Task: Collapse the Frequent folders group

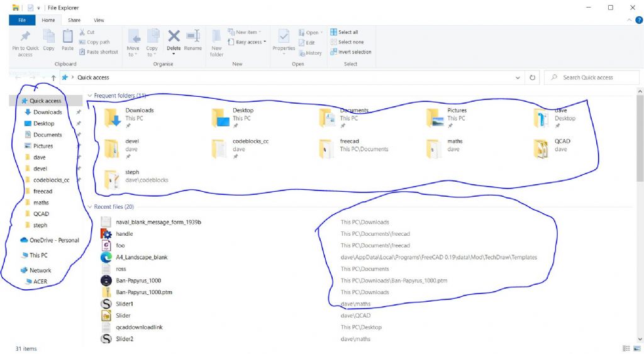Action: coord(90,96)
